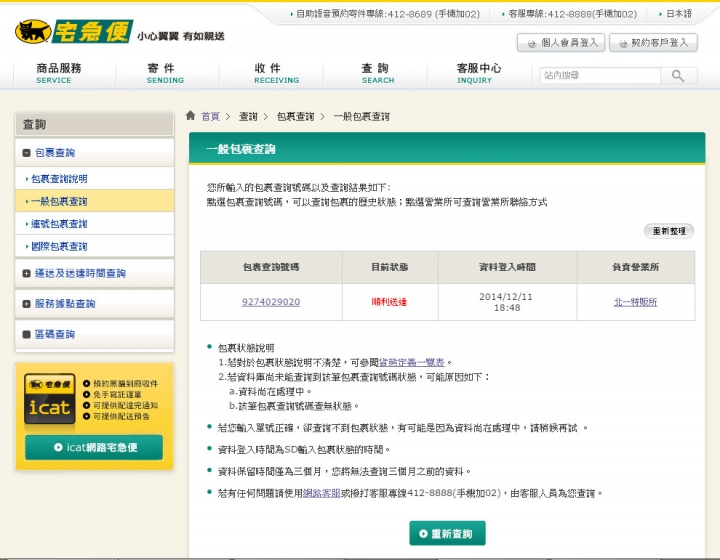
Task: Expand the 運送及送達時間查詢 section
Action: pyautogui.click(x=26, y=274)
